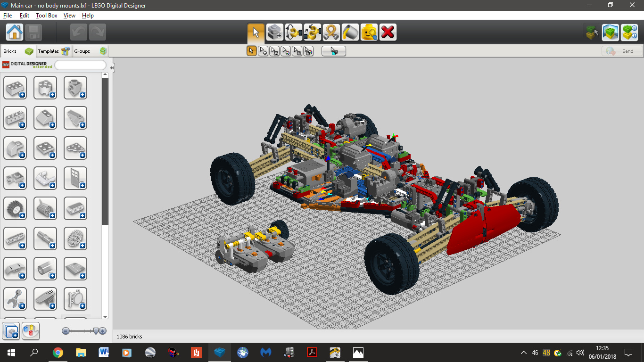Select the Flex rope tool

click(x=331, y=32)
